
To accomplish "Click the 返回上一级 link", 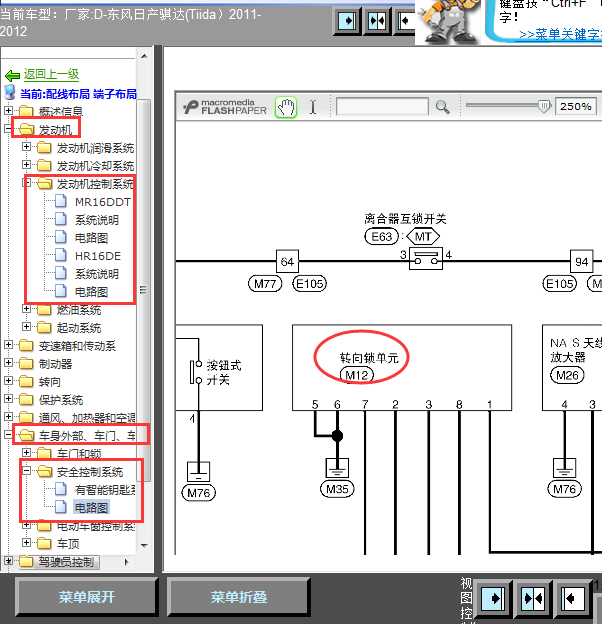I will tap(51, 74).
